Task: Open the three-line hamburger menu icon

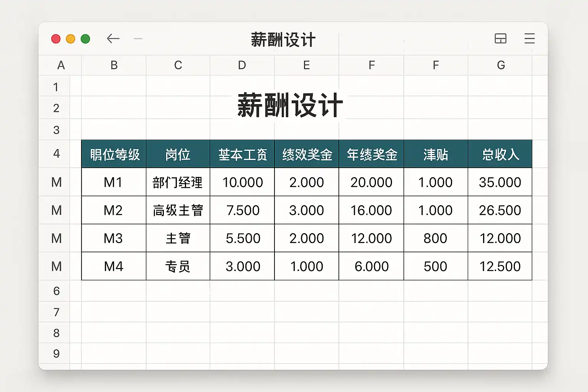Action: (529, 39)
